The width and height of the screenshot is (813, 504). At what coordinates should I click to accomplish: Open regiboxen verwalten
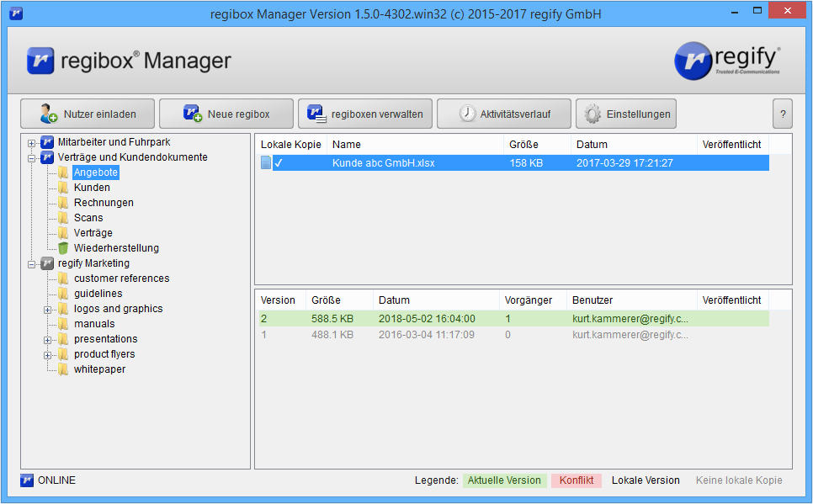click(x=365, y=114)
